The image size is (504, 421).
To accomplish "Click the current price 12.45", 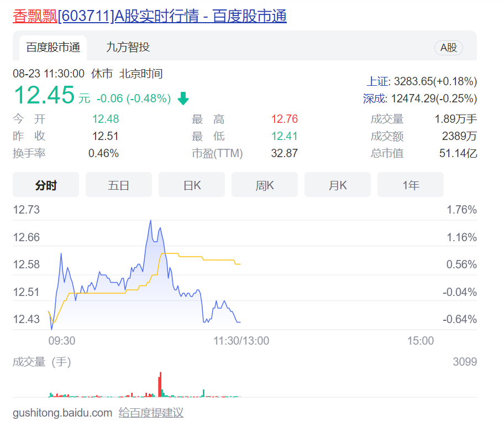I will (x=44, y=95).
